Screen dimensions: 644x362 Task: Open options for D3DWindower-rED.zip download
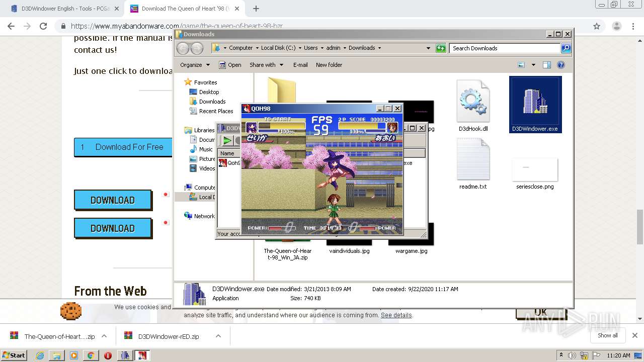(x=218, y=336)
